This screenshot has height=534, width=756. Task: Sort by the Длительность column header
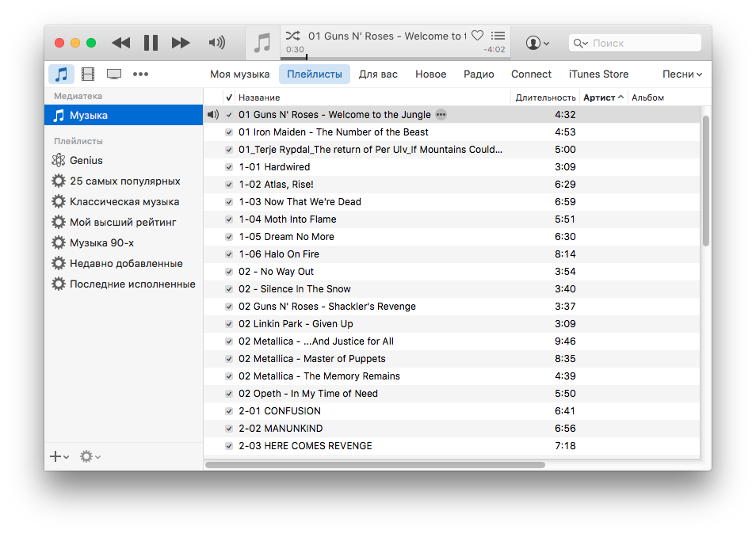pyautogui.click(x=545, y=97)
